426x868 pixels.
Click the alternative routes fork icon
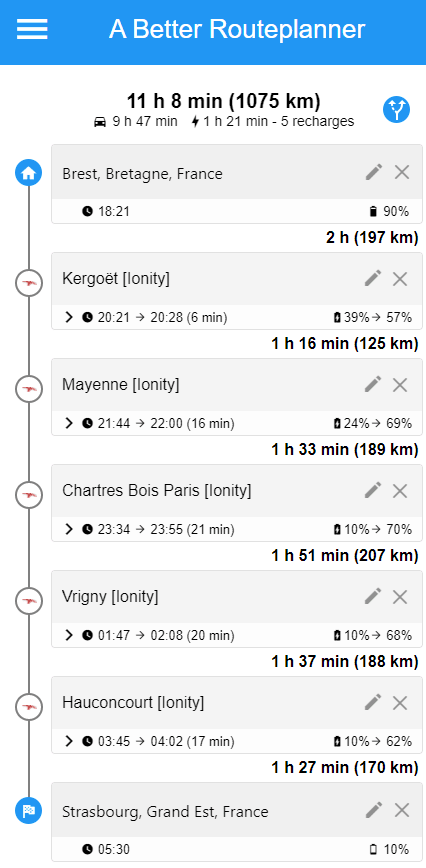pyautogui.click(x=397, y=110)
